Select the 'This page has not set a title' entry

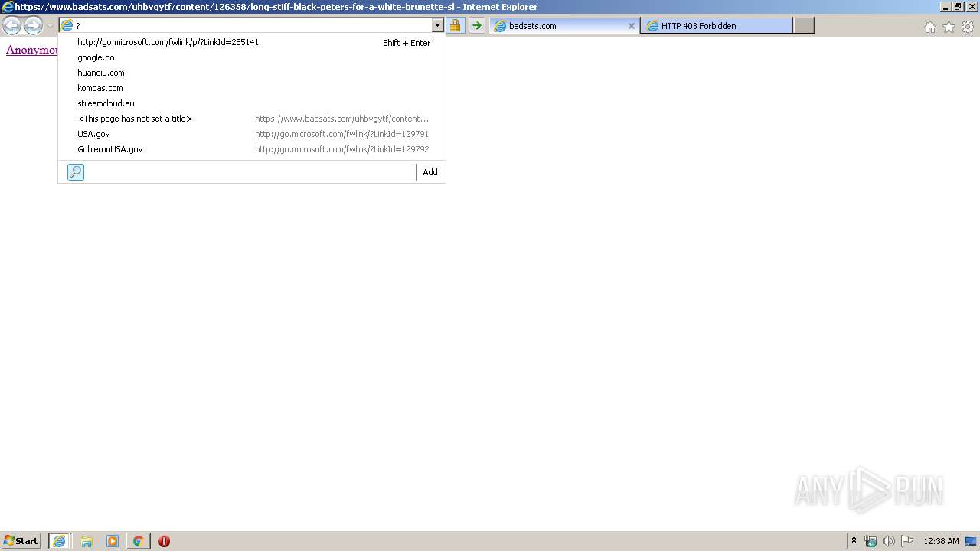pos(252,119)
